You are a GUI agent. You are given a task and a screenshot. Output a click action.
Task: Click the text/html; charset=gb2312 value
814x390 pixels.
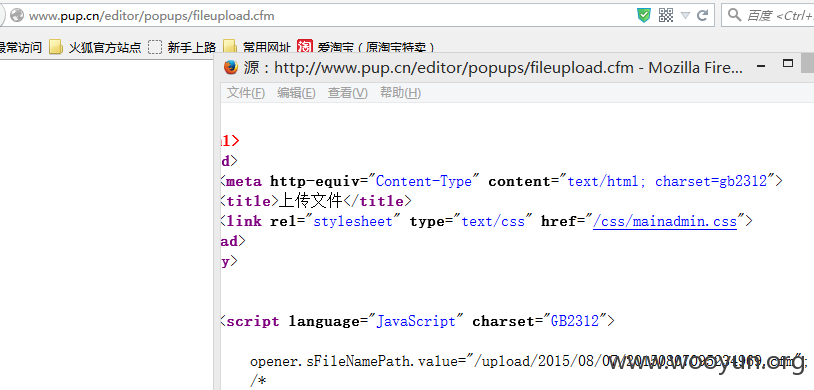coord(667,181)
